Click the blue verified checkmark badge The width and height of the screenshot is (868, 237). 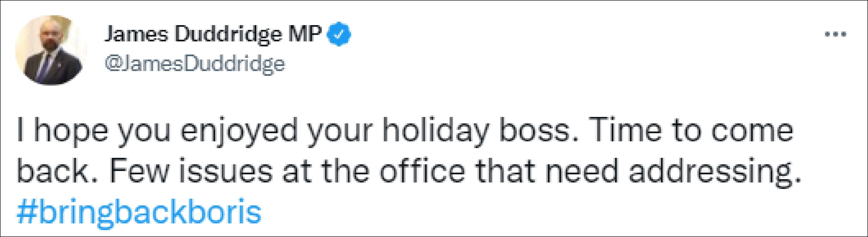click(339, 34)
